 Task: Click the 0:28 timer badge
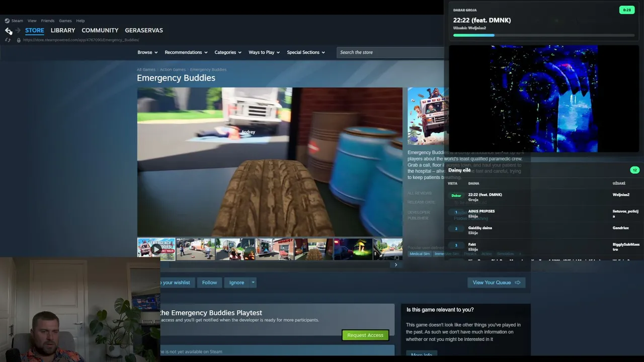(627, 10)
